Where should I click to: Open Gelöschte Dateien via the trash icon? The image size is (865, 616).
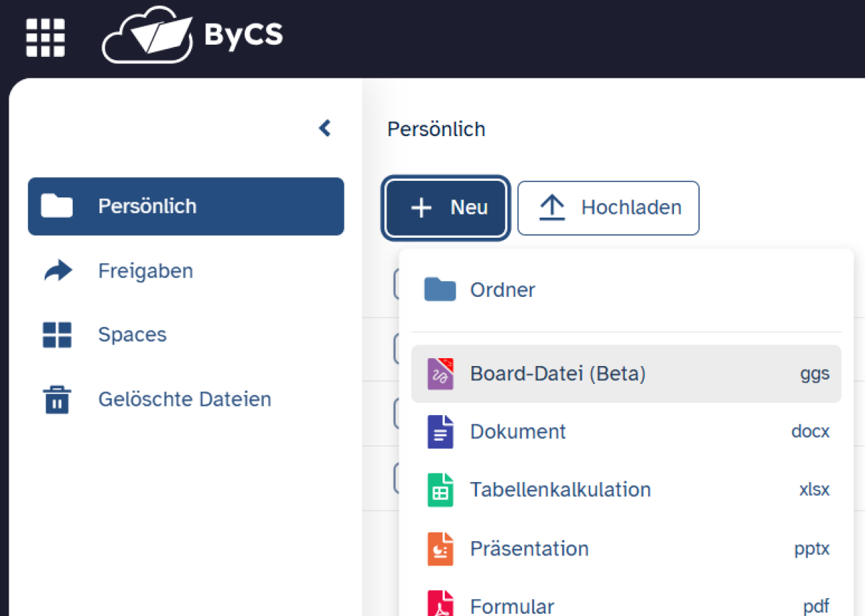click(x=57, y=399)
